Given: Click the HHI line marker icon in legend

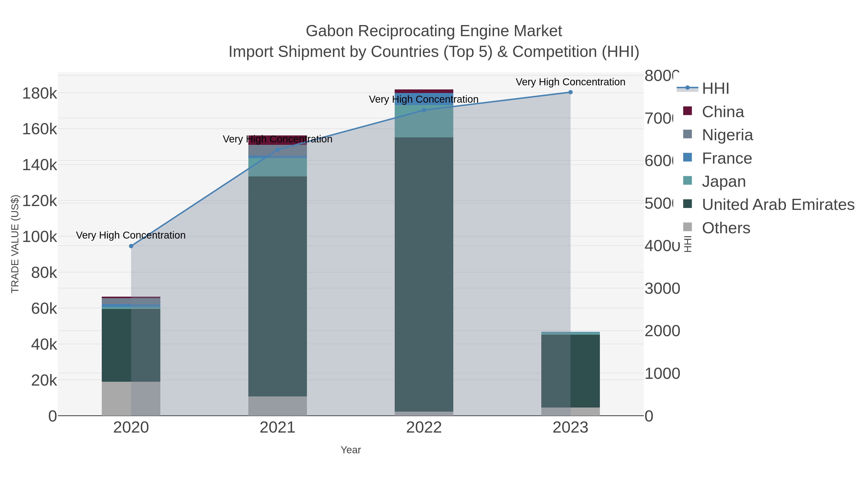Looking at the screenshot, I should click(x=687, y=88).
